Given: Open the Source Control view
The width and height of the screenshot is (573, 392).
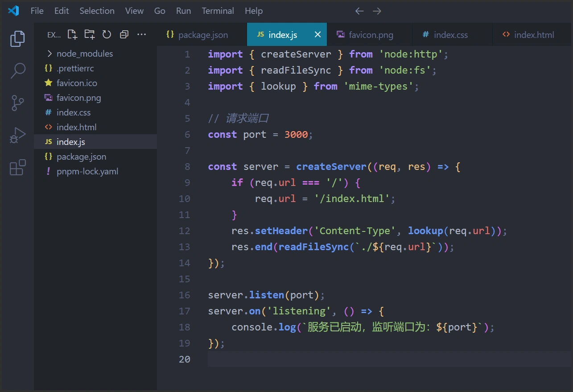Looking at the screenshot, I should coord(17,103).
